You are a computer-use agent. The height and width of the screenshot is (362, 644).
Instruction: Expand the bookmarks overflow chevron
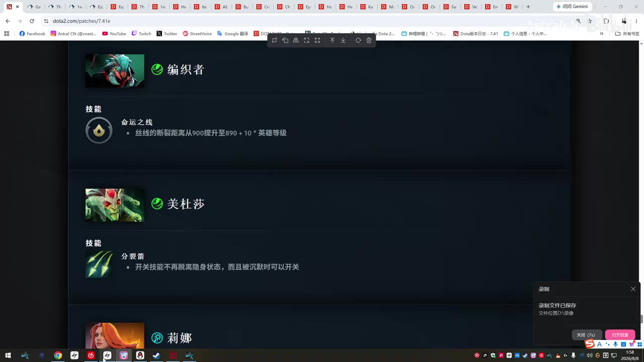[601, 34]
